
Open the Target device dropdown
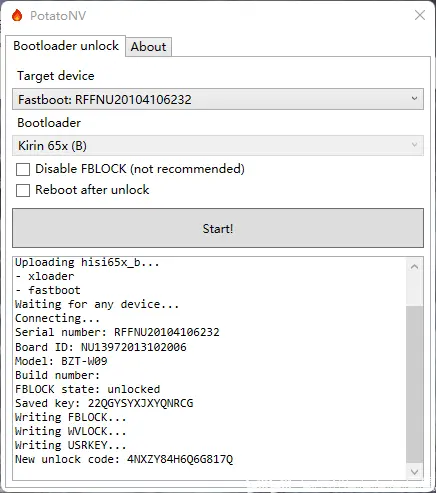coord(218,99)
